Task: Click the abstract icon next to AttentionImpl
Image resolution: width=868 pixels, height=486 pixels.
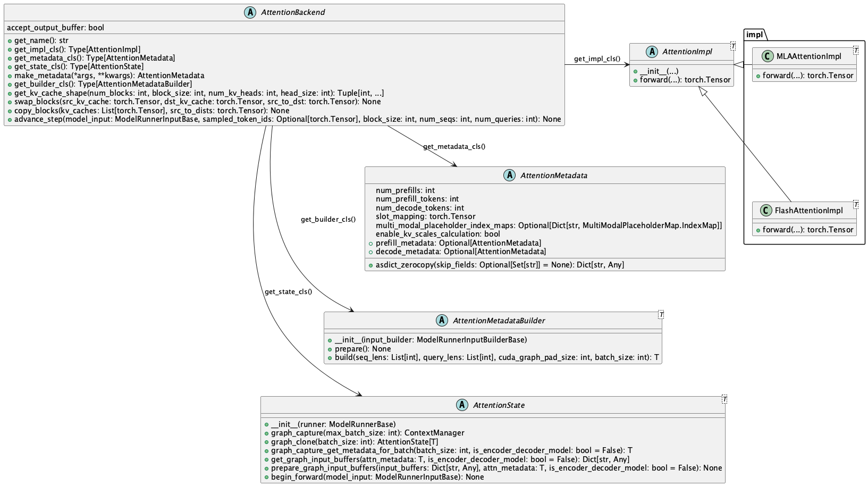Action: (652, 52)
